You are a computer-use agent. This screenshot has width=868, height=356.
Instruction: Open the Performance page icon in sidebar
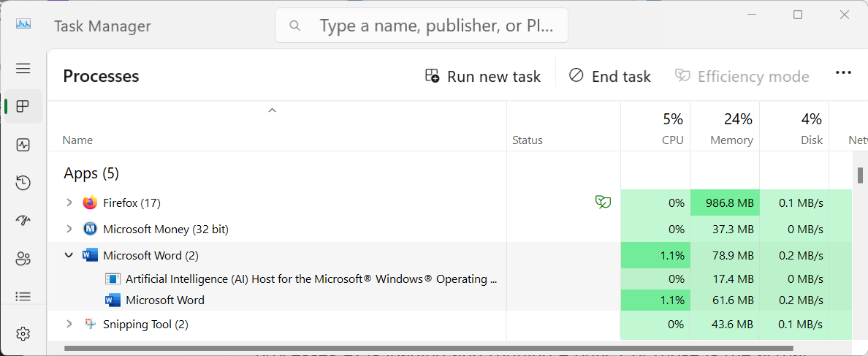[23, 145]
